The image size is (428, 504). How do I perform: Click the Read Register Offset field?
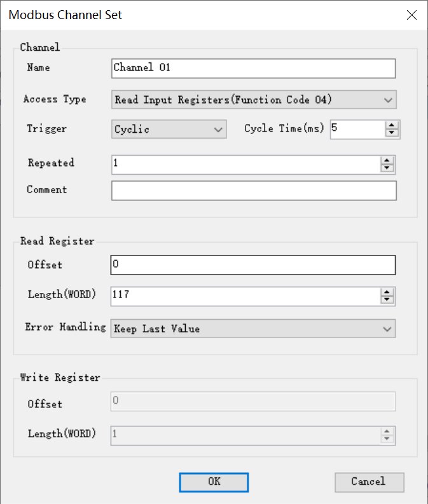(253, 265)
